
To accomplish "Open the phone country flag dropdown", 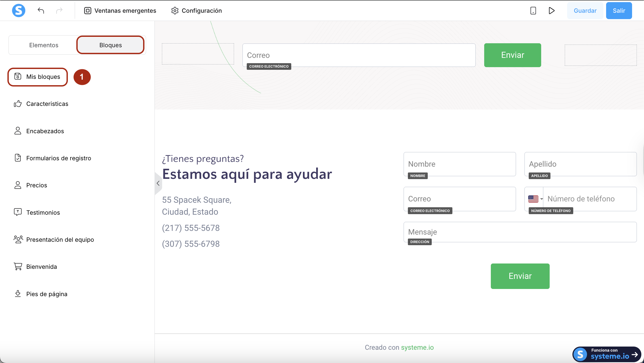I will (x=535, y=199).
